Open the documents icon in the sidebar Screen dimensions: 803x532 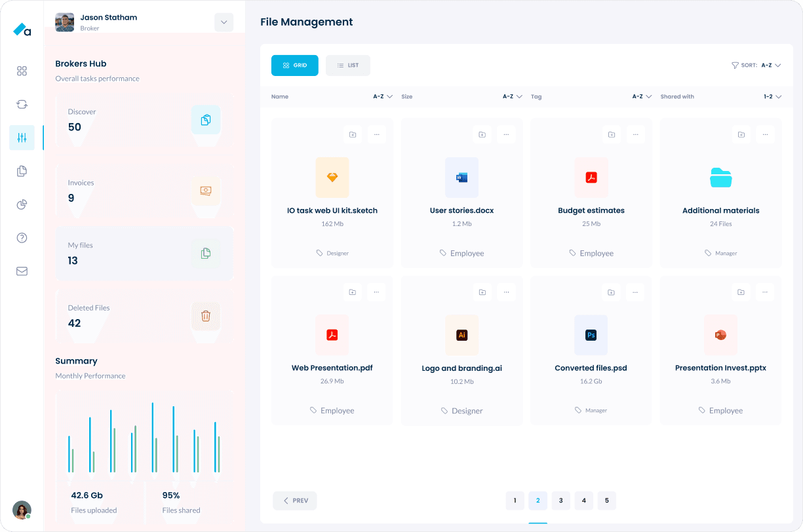click(x=22, y=171)
